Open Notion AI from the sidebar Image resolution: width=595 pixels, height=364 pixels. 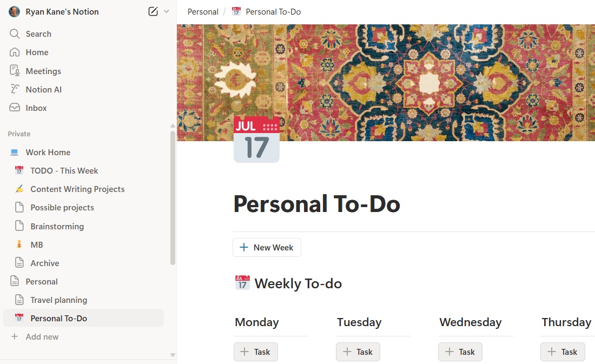pos(15,89)
